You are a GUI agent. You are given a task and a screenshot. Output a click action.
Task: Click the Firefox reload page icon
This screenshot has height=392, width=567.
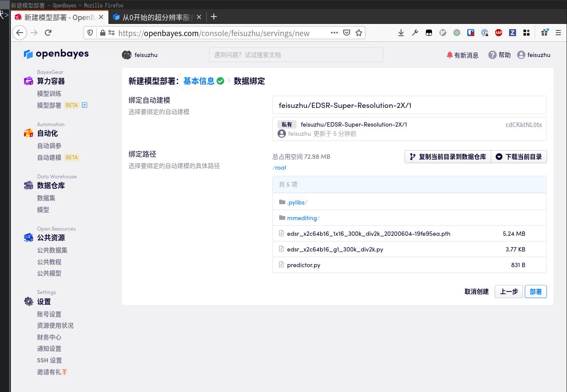click(48, 33)
